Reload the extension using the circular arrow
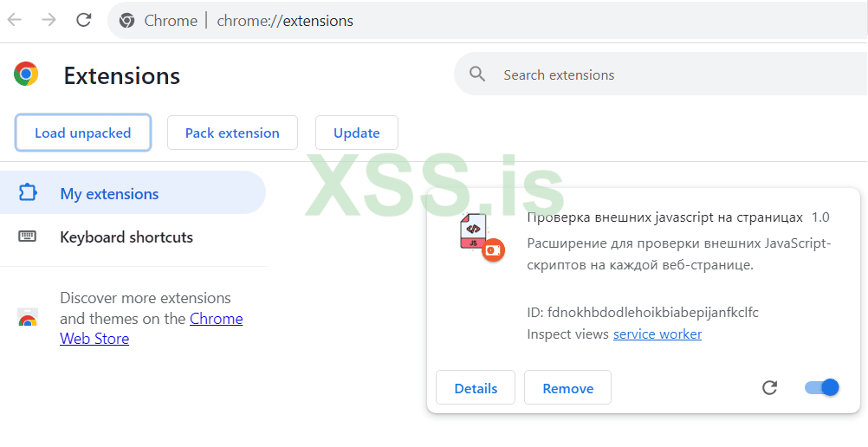The height and width of the screenshot is (447, 868). pyautogui.click(x=769, y=387)
